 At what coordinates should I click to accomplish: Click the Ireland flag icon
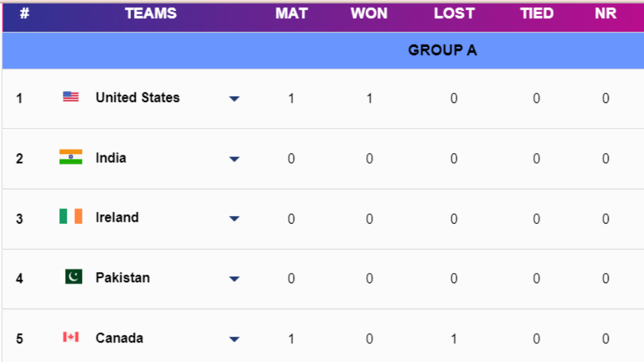(71, 217)
